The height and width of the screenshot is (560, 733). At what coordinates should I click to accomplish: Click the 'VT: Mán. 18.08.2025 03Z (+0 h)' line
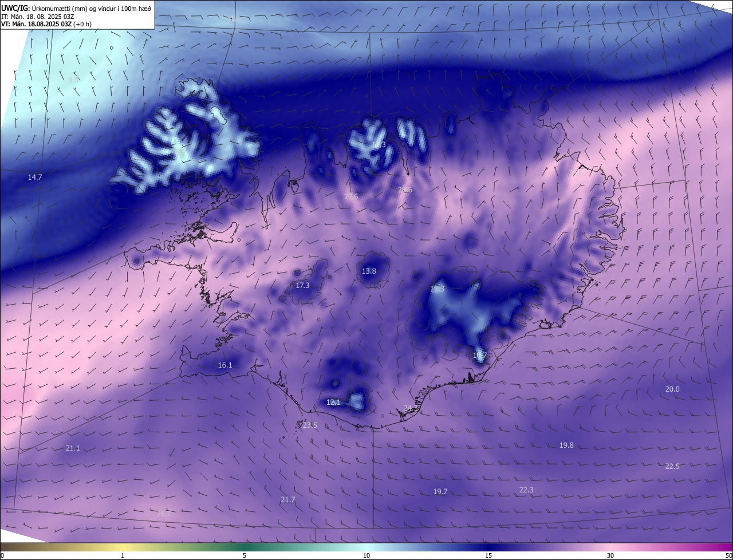click(x=46, y=24)
